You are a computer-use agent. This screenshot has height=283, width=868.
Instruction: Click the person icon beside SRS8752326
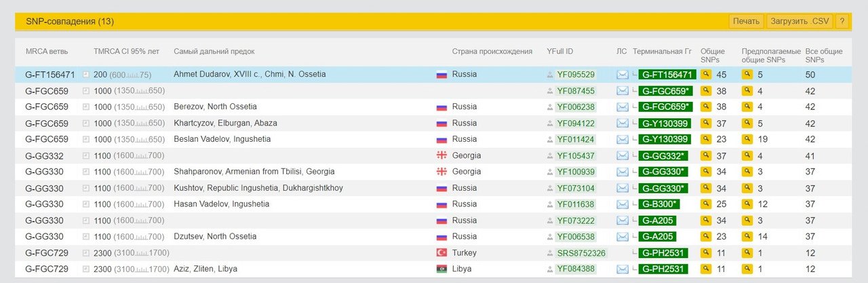click(551, 253)
